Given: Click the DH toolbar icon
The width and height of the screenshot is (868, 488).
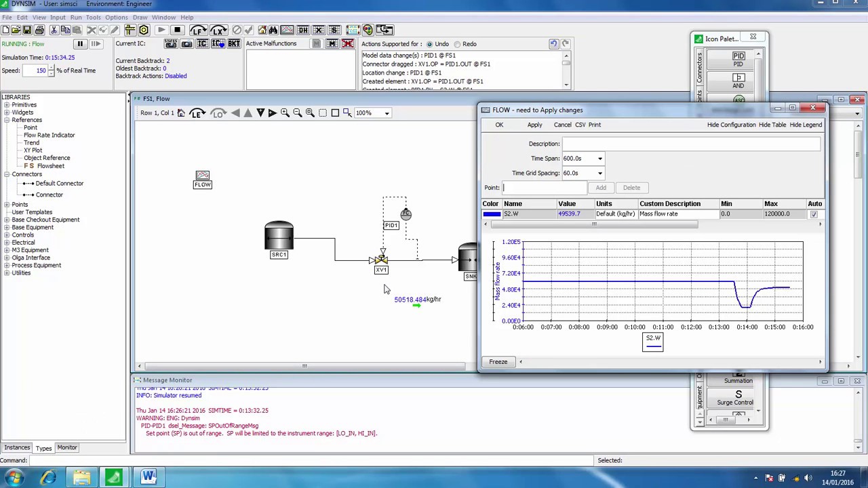Looking at the screenshot, I should tap(303, 30).
